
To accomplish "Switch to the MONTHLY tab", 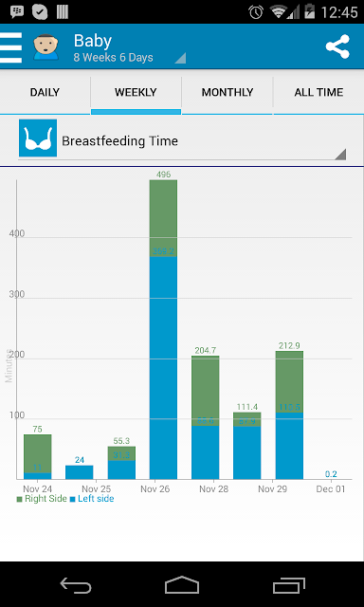I will 227,93.
